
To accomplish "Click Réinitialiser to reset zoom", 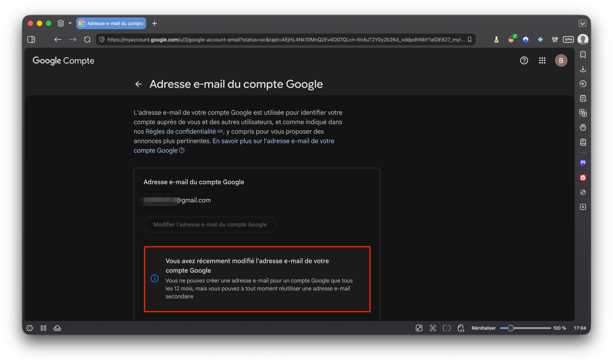I will click(x=483, y=328).
